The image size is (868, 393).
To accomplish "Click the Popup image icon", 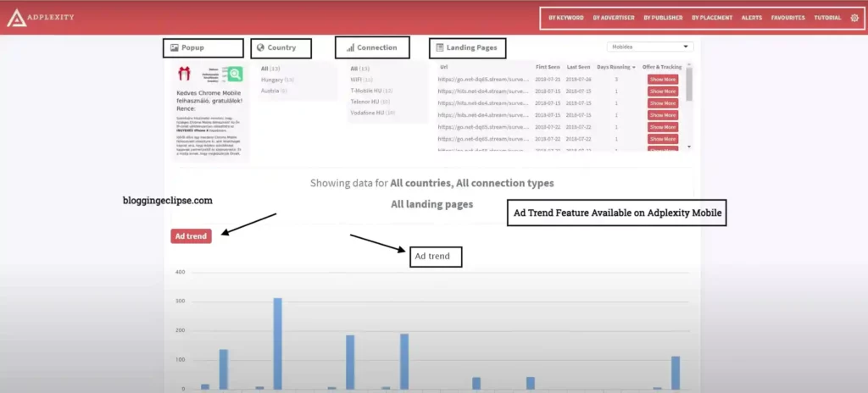I will [175, 48].
